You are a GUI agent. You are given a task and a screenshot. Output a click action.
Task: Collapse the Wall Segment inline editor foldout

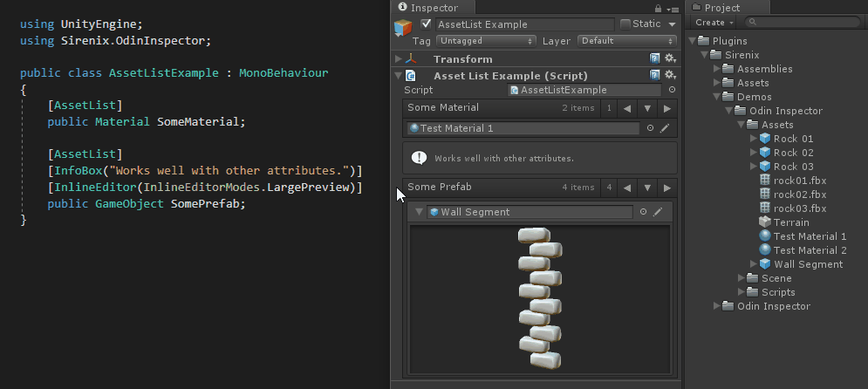[x=419, y=212]
